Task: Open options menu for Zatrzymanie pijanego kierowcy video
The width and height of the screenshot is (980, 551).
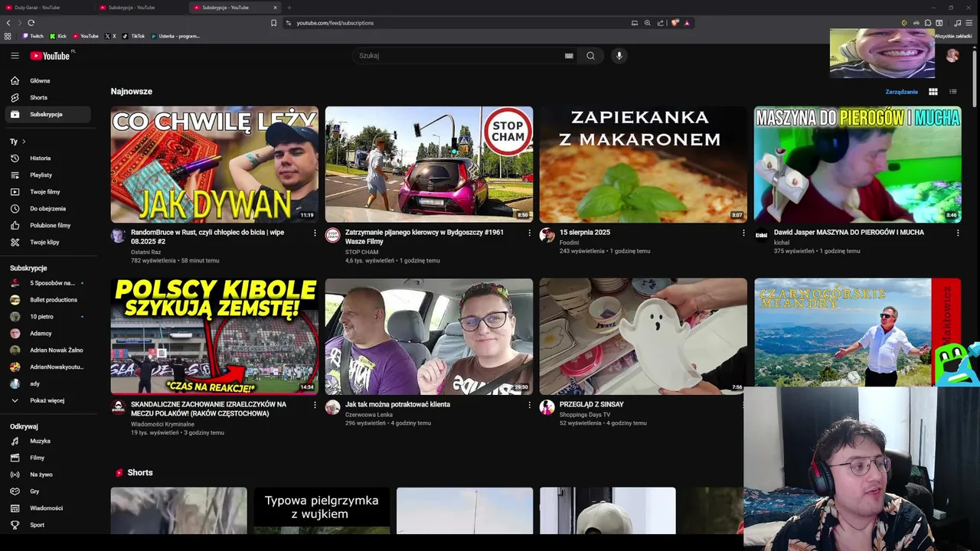Action: click(529, 233)
